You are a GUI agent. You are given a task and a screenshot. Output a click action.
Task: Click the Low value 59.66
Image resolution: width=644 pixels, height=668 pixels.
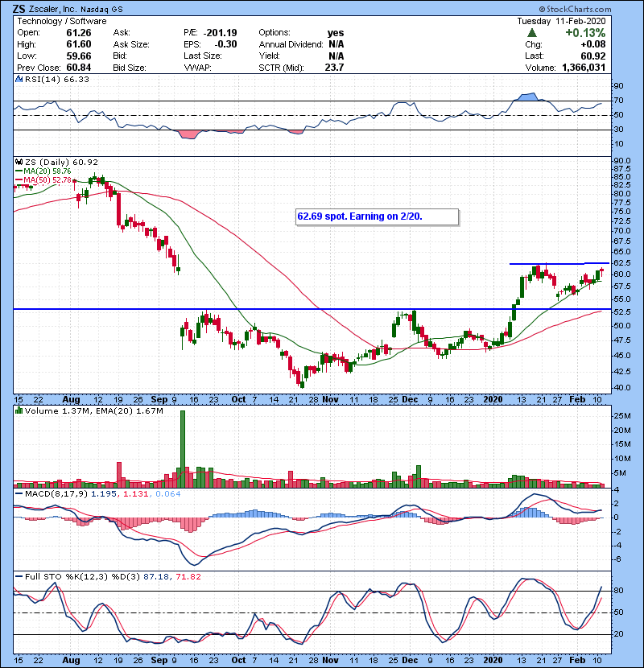pyautogui.click(x=79, y=56)
